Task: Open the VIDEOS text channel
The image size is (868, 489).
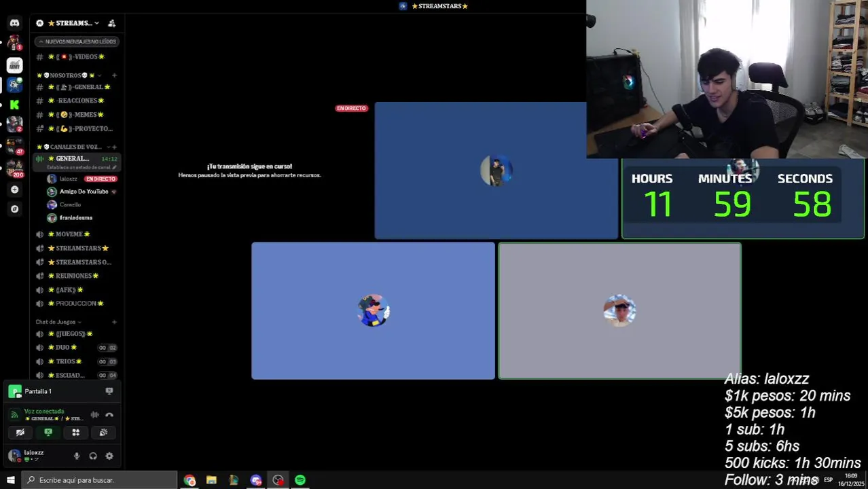Action: (77, 57)
